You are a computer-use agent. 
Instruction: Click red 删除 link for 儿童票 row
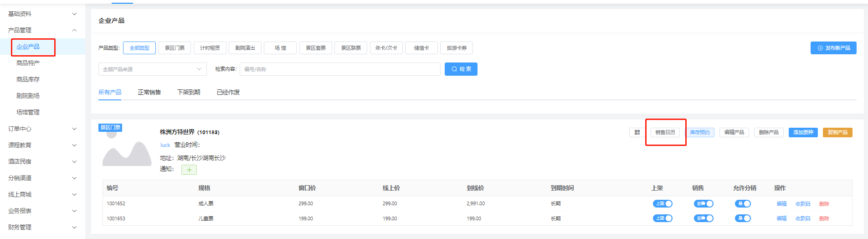pos(824,218)
